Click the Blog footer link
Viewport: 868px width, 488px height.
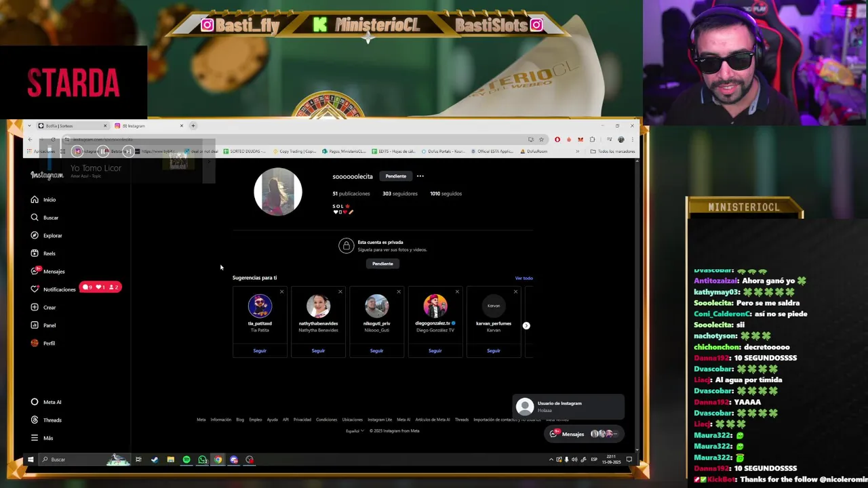pyautogui.click(x=240, y=420)
